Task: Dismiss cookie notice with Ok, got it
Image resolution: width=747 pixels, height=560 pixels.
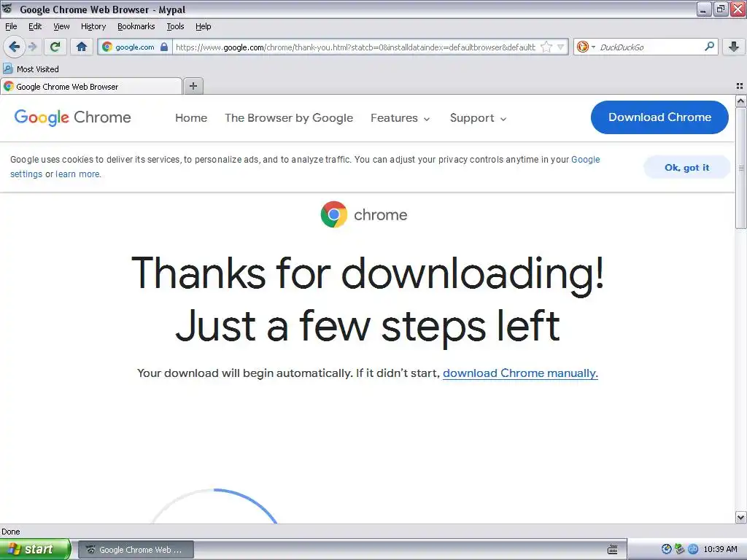Action: pyautogui.click(x=686, y=167)
